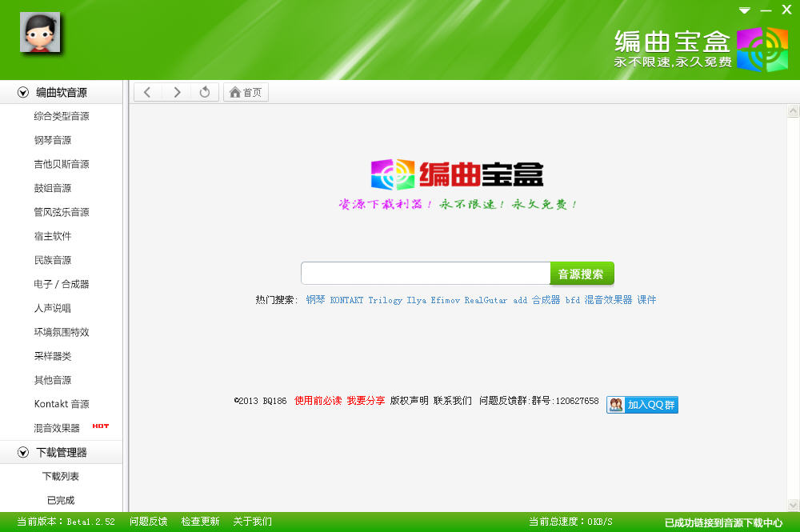The image size is (800, 532).
Task: Select 管风弦乐音源 category
Action: click(62, 212)
